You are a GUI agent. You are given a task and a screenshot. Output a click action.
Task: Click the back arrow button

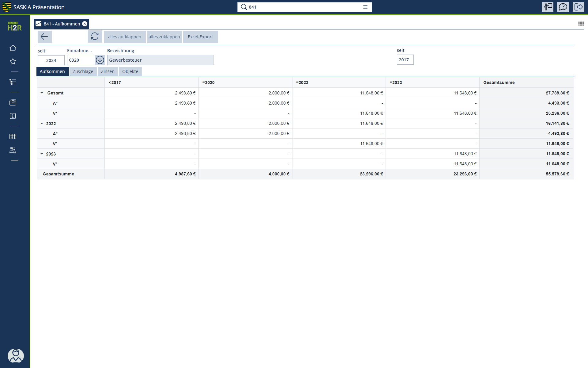[44, 37]
